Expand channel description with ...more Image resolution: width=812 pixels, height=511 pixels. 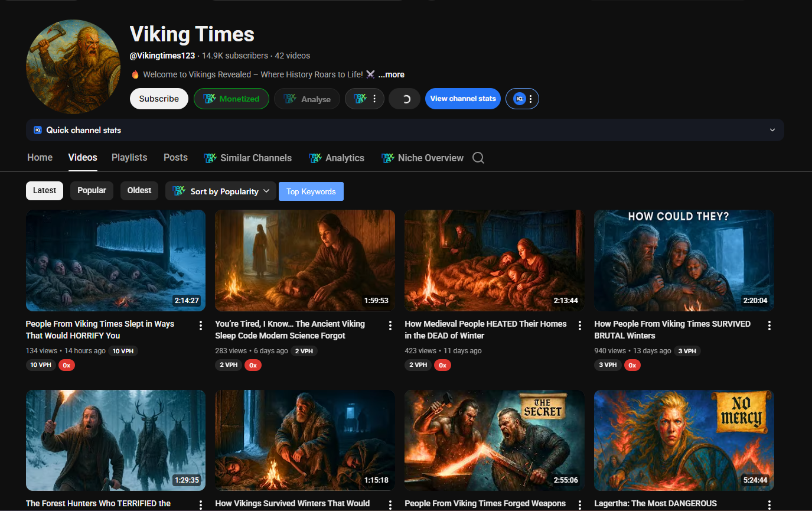coord(392,74)
